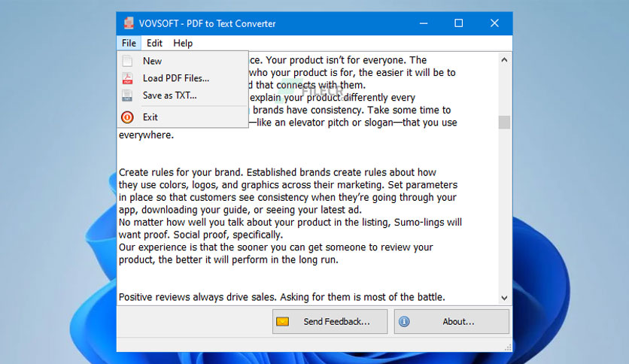Click the VOVSOFT app icon in title bar

click(129, 23)
